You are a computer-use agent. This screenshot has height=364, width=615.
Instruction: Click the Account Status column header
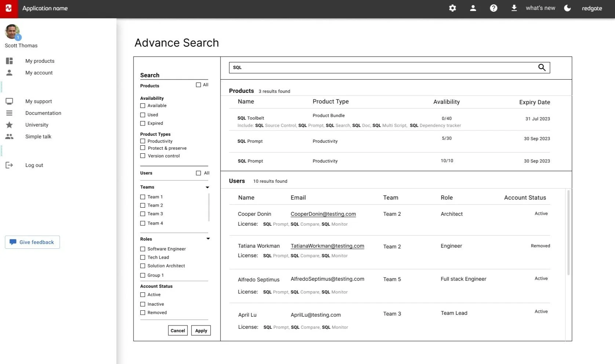[x=525, y=198]
